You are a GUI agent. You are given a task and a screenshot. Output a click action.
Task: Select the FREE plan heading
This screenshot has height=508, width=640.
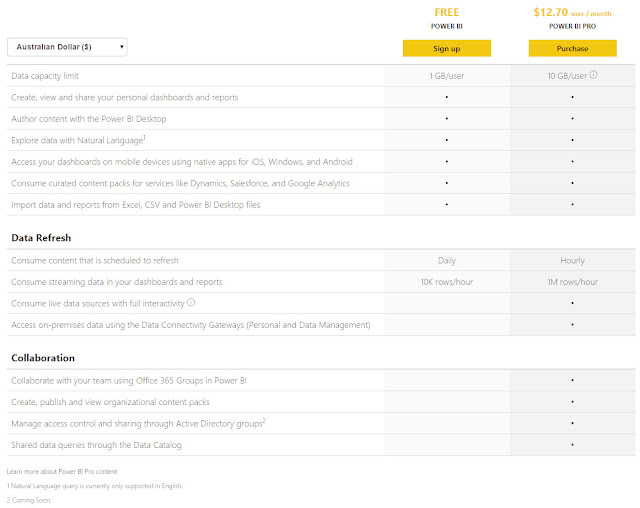tap(447, 12)
